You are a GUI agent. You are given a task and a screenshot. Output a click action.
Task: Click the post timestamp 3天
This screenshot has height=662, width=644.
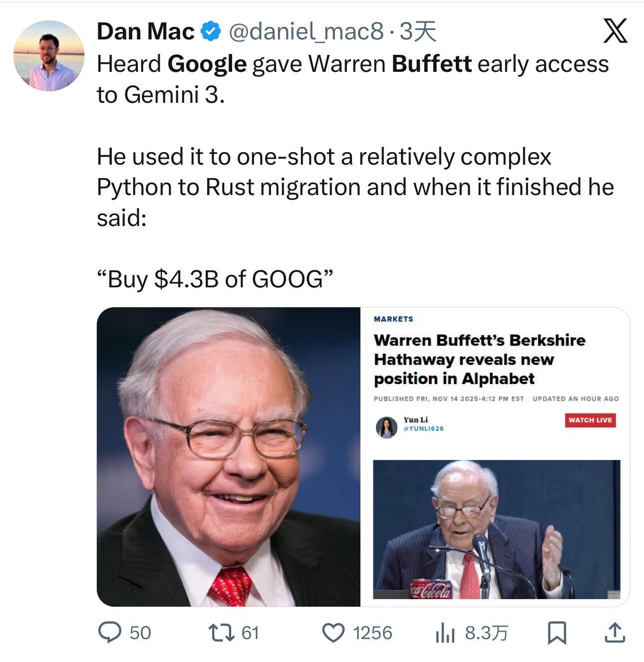(418, 31)
